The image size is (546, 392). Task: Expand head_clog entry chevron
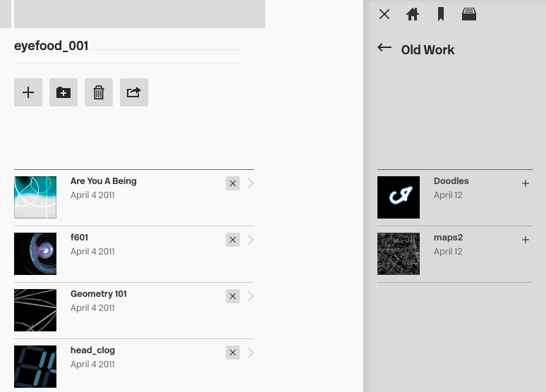tap(250, 353)
